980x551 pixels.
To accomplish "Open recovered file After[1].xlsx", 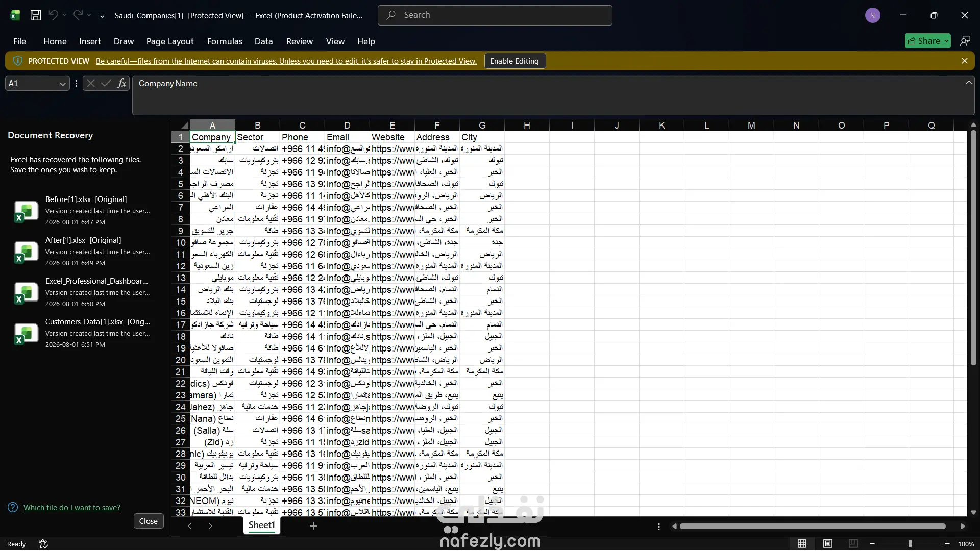I will [84, 252].
